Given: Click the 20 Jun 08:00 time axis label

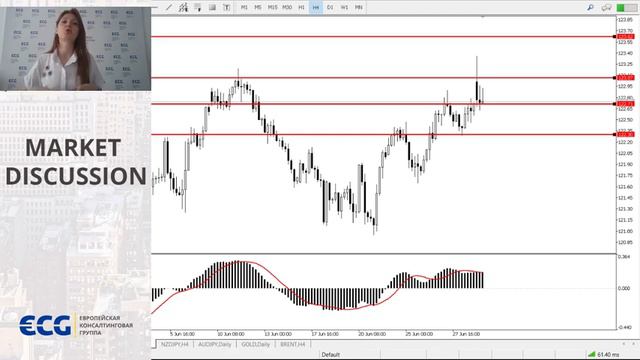Looking at the screenshot, I should [372, 334].
